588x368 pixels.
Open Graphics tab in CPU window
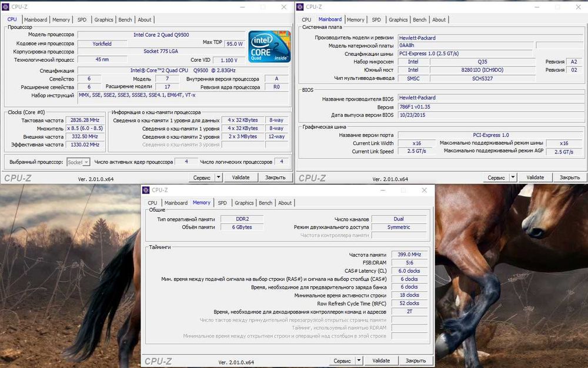[x=103, y=19]
